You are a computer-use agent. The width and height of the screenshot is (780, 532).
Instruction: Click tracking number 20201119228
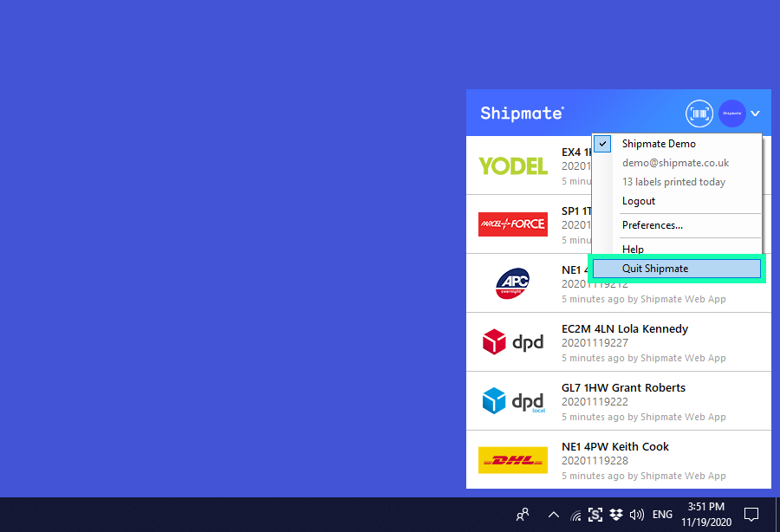pyautogui.click(x=595, y=461)
